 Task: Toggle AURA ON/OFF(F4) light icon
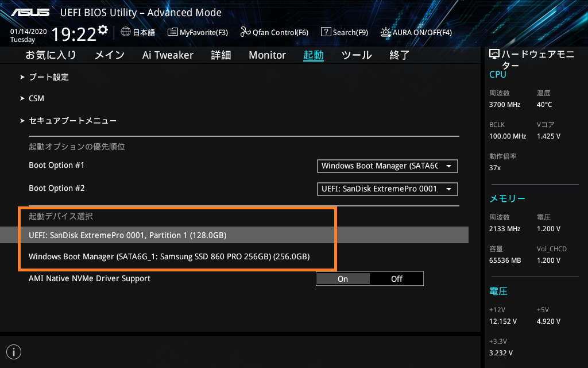385,32
